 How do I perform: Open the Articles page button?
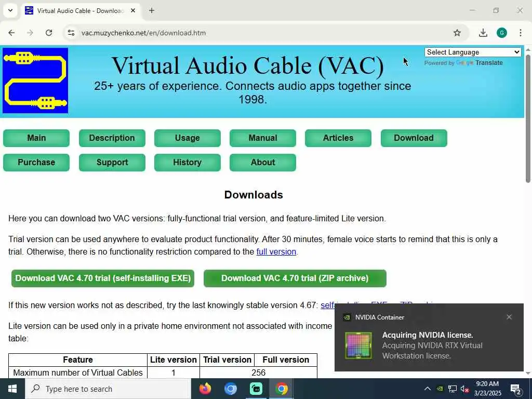pos(338,138)
